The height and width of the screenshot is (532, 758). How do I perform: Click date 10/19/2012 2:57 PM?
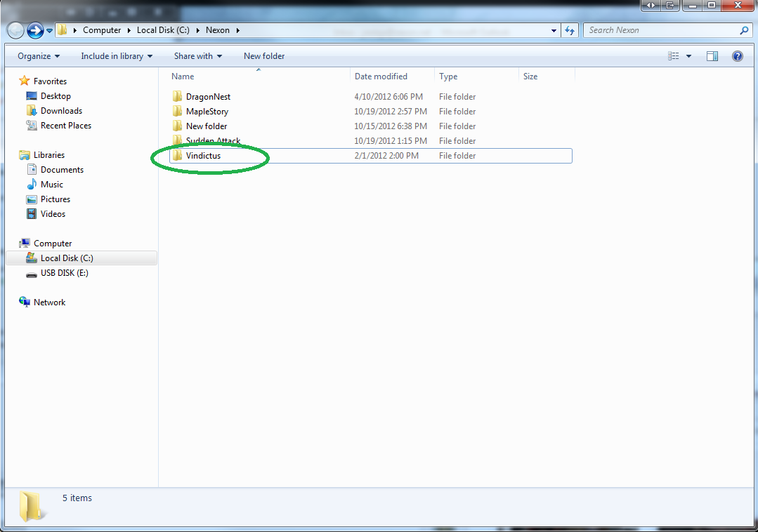click(391, 112)
